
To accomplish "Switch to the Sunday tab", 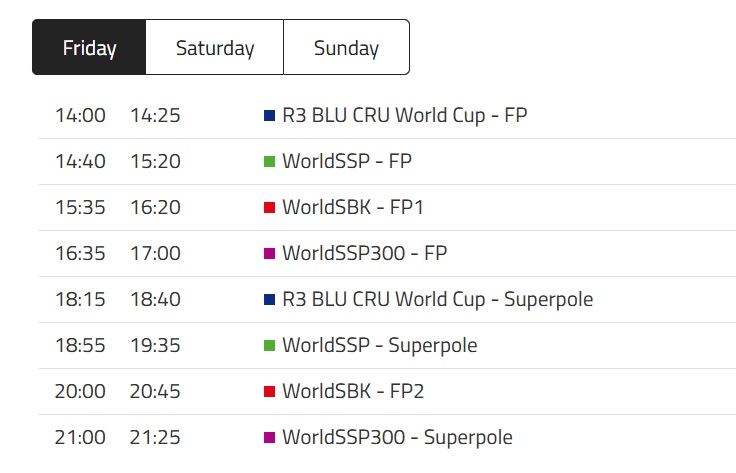I will coord(346,47).
